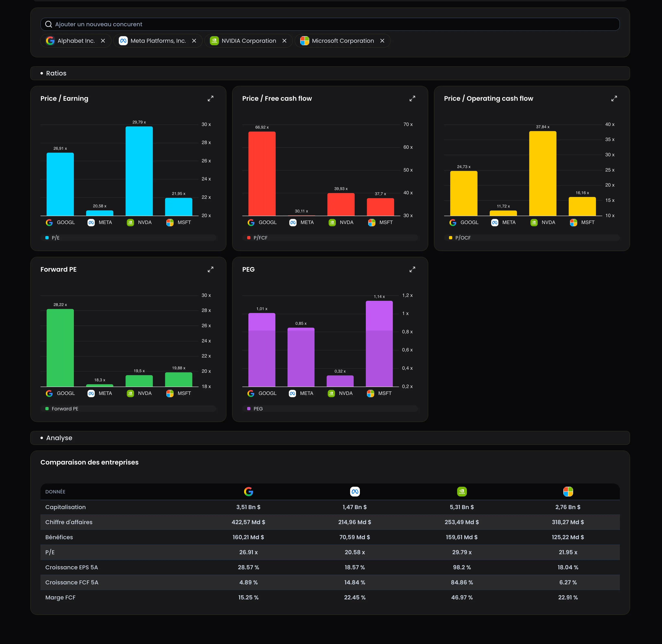Screen dimensions: 662x644
Task: Remove Alphabet Inc. competitor chip
Action: click(x=103, y=40)
